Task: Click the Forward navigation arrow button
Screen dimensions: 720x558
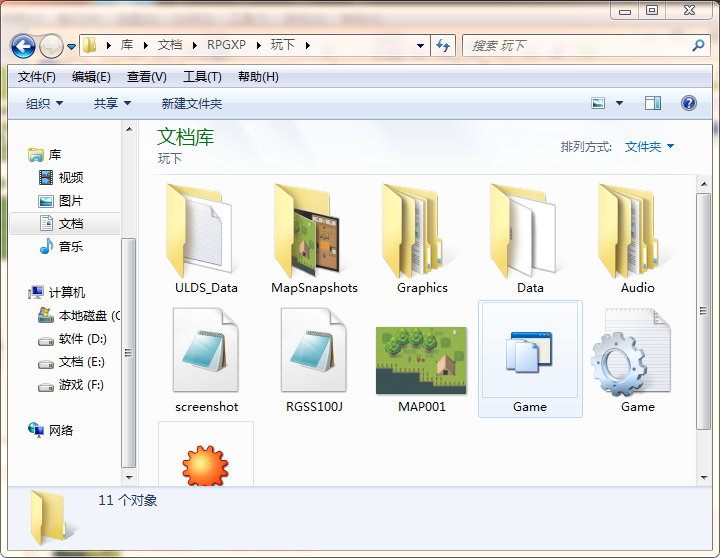Action: pos(51,46)
